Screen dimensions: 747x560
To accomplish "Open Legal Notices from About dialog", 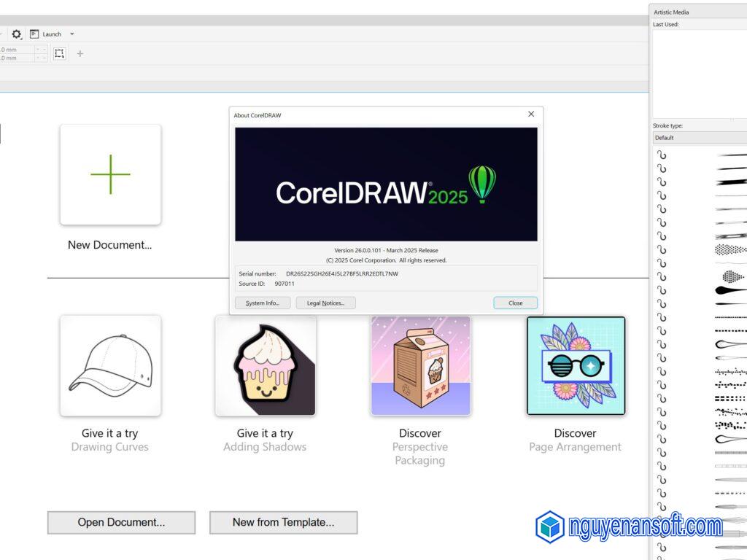I will click(x=325, y=303).
